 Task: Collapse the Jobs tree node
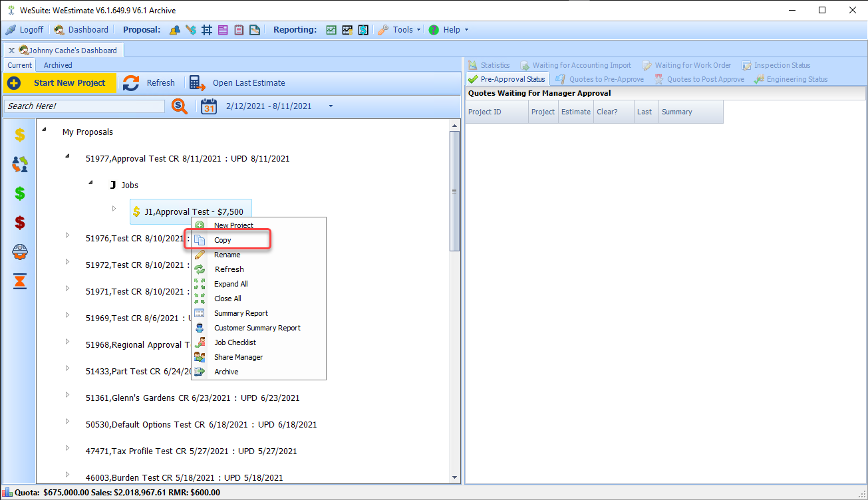[91, 183]
